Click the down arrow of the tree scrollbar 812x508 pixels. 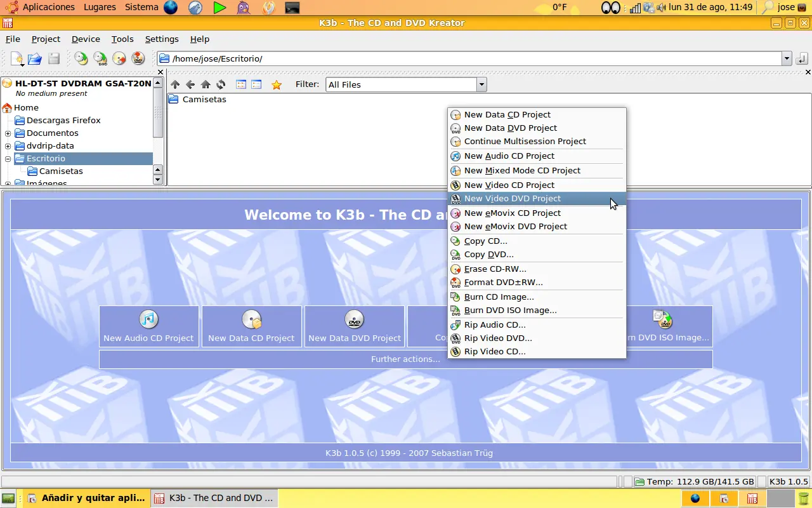coord(158,180)
